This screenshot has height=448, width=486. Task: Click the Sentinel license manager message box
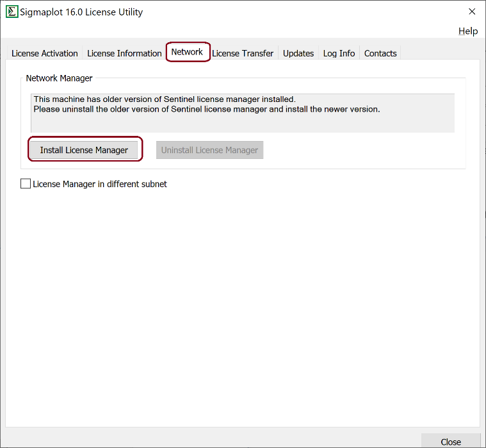click(x=243, y=113)
